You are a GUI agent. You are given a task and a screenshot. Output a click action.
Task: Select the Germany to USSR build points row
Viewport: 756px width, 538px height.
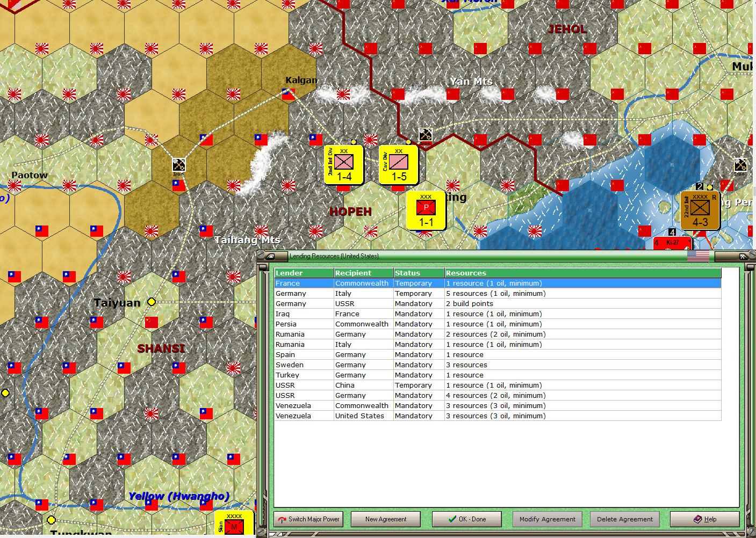(x=498, y=303)
